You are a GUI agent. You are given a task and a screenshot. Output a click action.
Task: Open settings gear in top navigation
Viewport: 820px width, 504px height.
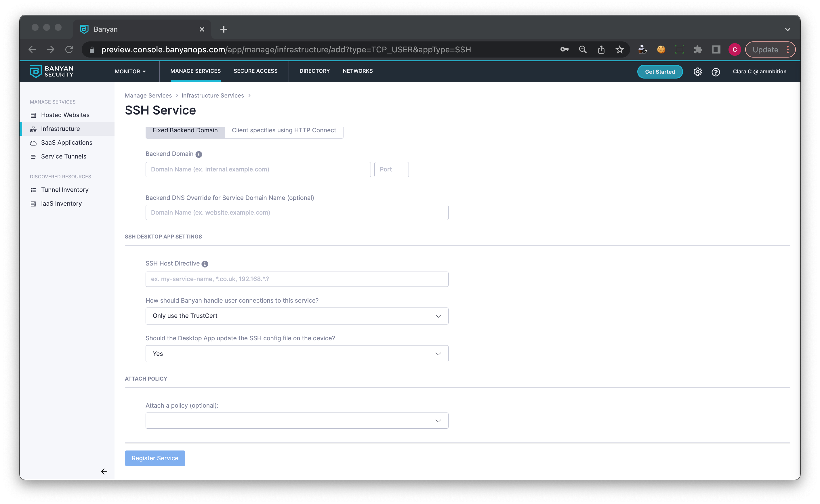coord(697,72)
